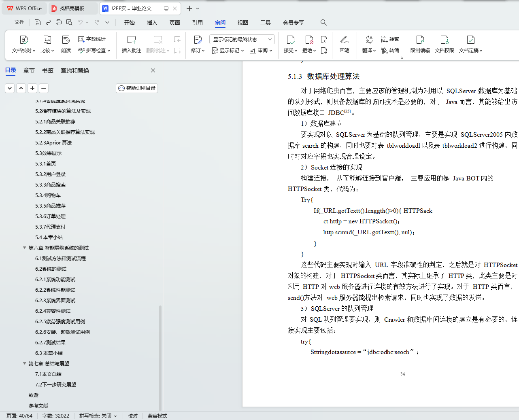Jump to 6.2.4兼容性测试 heading

click(53, 311)
